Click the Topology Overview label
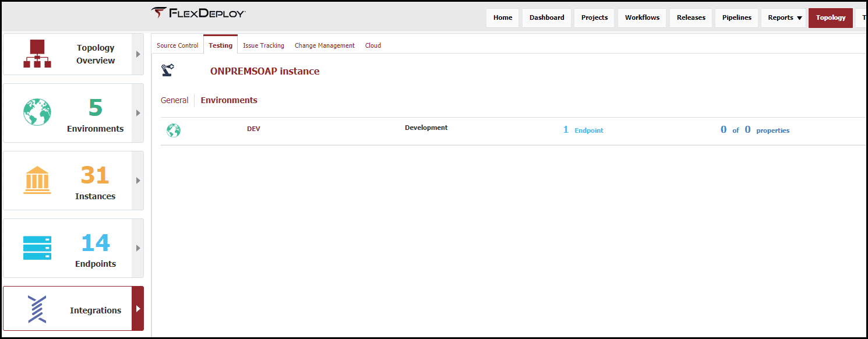Viewport: 868px width, 339px height. 96,54
